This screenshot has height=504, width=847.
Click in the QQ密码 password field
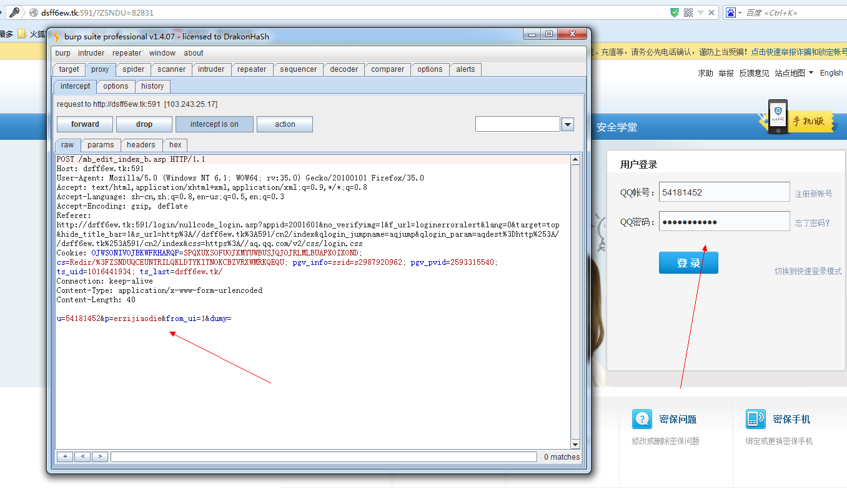(x=725, y=222)
